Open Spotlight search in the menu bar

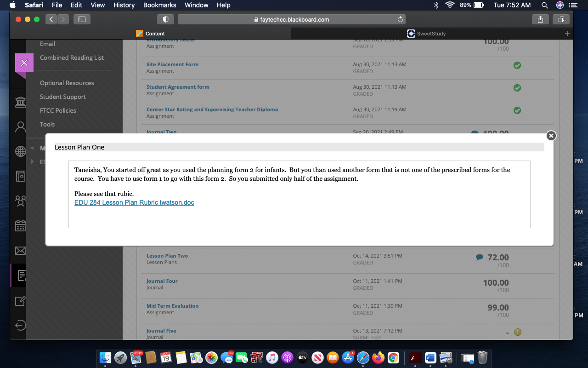coord(545,5)
